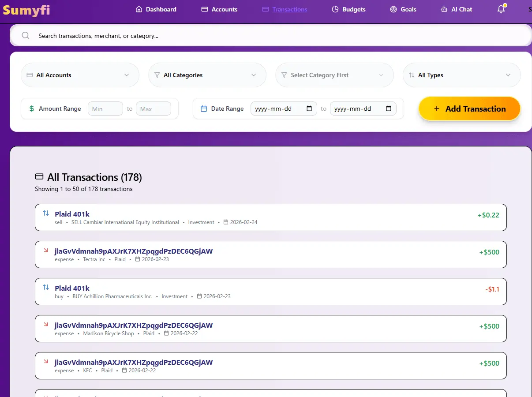Open the KFC expense transaction
The height and width of the screenshot is (397, 532).
click(271, 366)
